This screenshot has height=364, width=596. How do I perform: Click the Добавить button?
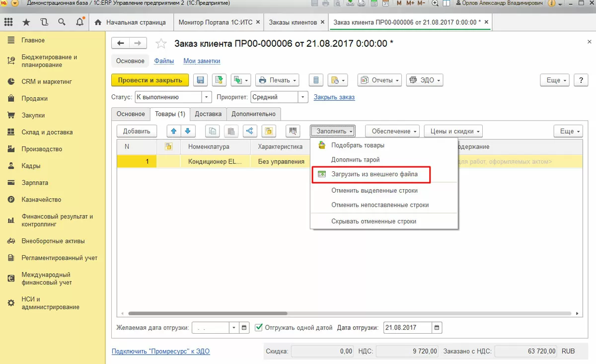(x=137, y=131)
